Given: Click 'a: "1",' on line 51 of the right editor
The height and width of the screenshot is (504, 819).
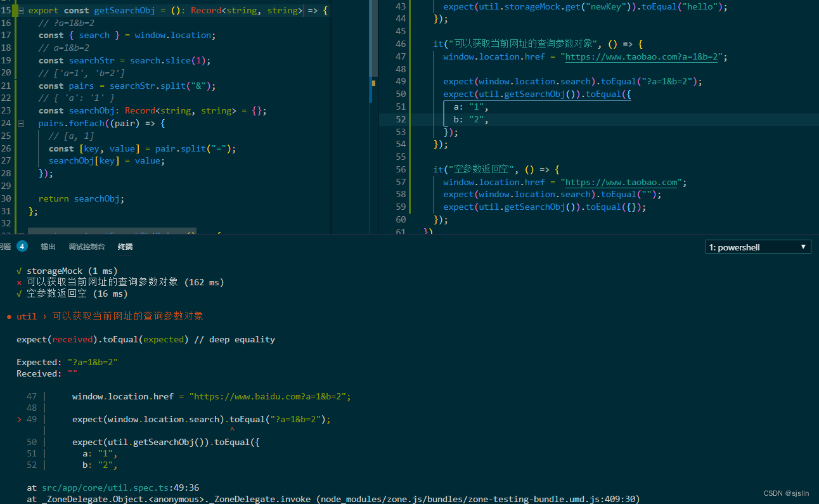Looking at the screenshot, I should (x=471, y=107).
